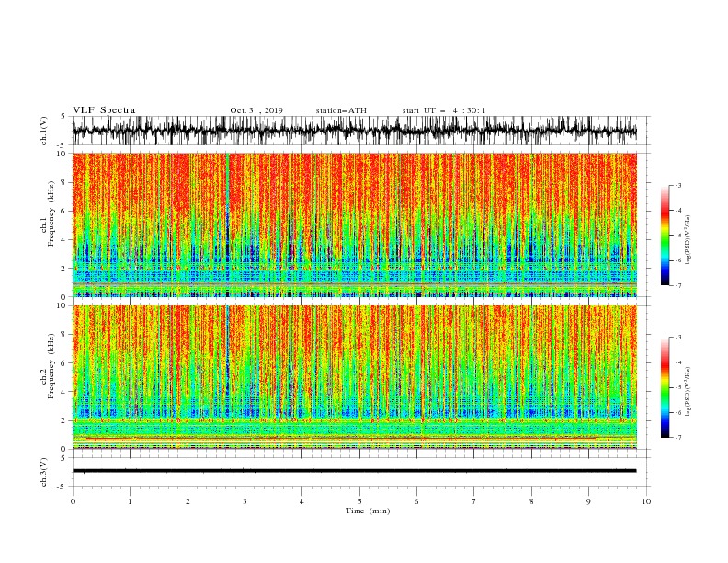Click the "start UT = 4:30:1" text
728x563 pixels.
coord(444,110)
